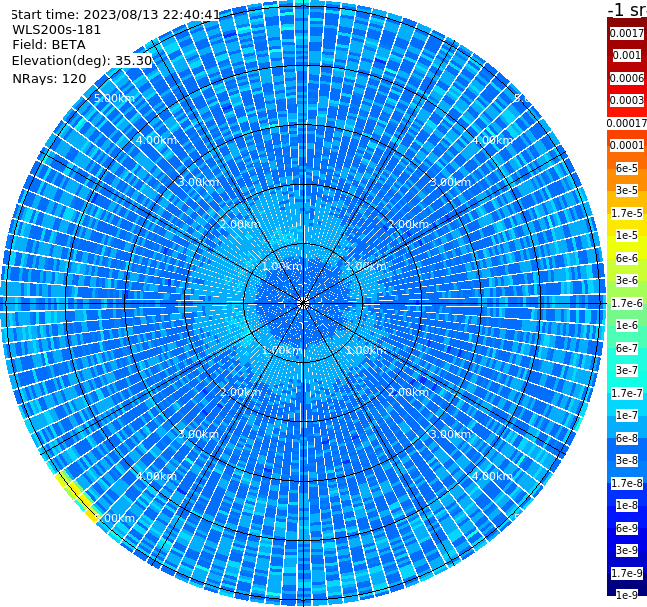
Task: Select the 2.00km range label in lower-left quadrant
Action: [x=241, y=392]
